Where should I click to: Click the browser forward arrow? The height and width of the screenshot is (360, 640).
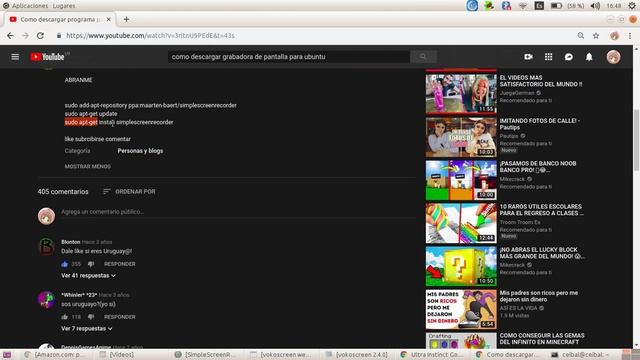(25, 36)
